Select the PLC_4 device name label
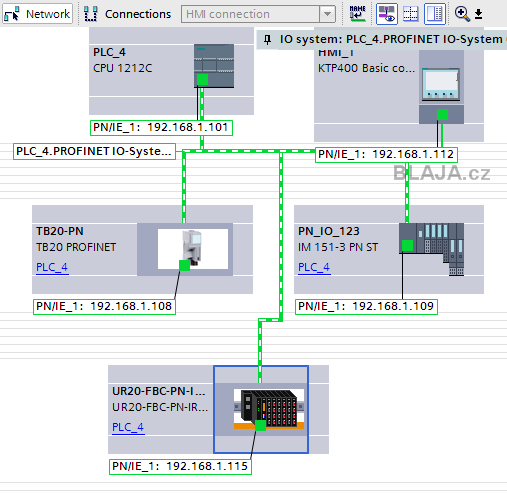This screenshot has width=507, height=493. 109,52
